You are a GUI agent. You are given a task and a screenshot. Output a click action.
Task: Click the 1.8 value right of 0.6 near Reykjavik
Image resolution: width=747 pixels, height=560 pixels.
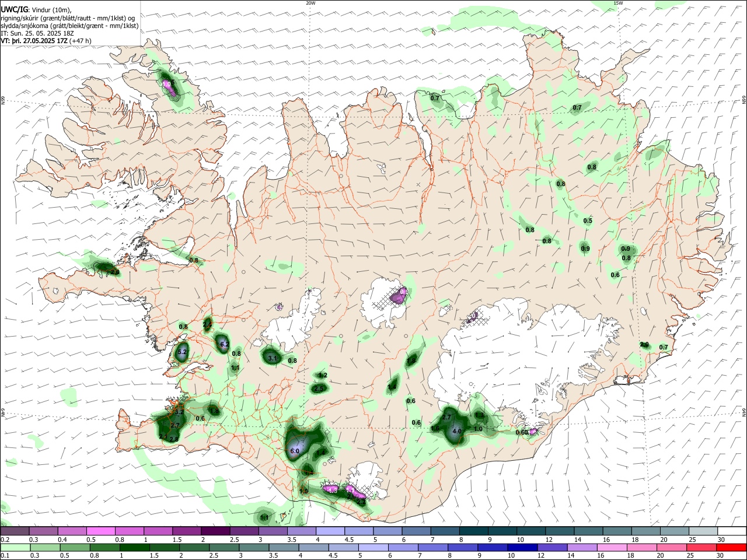(x=215, y=412)
